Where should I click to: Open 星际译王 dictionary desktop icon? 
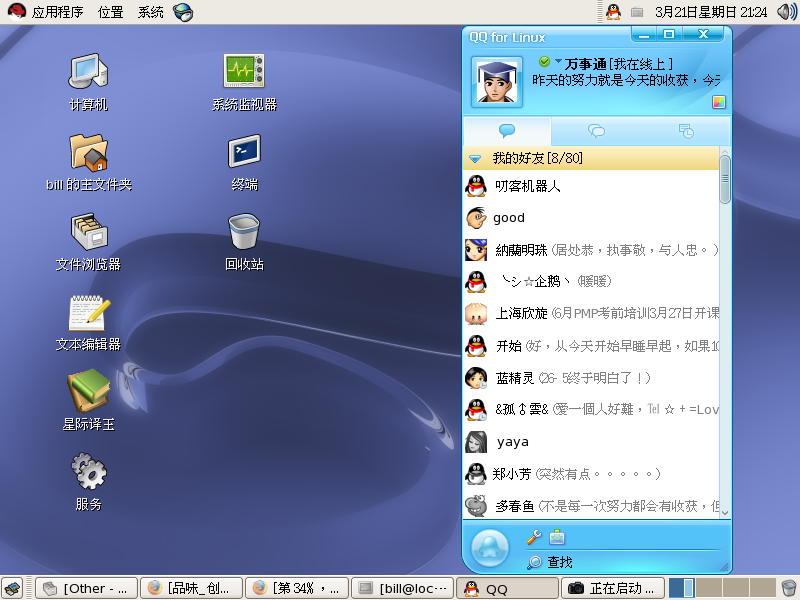coord(88,391)
